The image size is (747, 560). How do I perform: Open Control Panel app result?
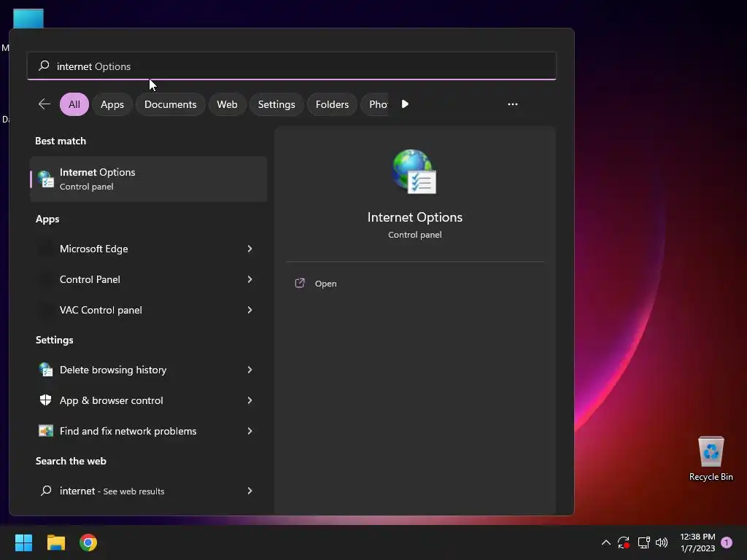(148, 279)
